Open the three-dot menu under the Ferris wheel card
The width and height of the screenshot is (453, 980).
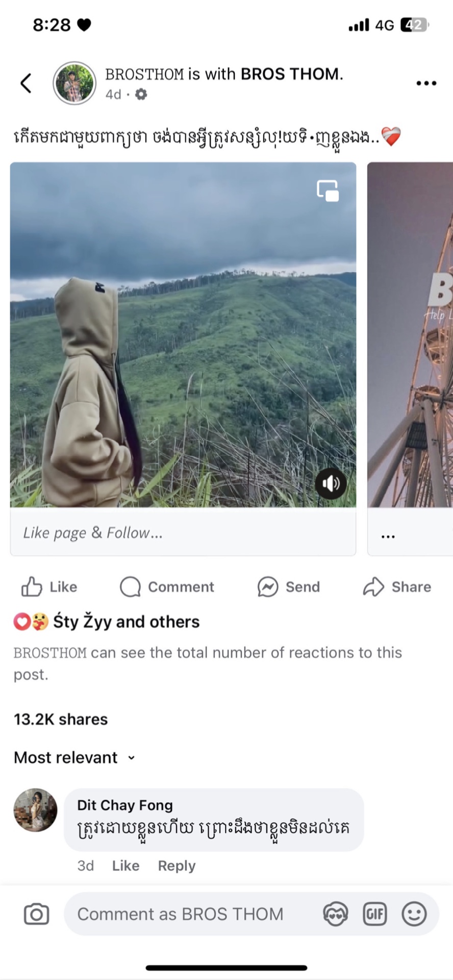click(x=388, y=536)
